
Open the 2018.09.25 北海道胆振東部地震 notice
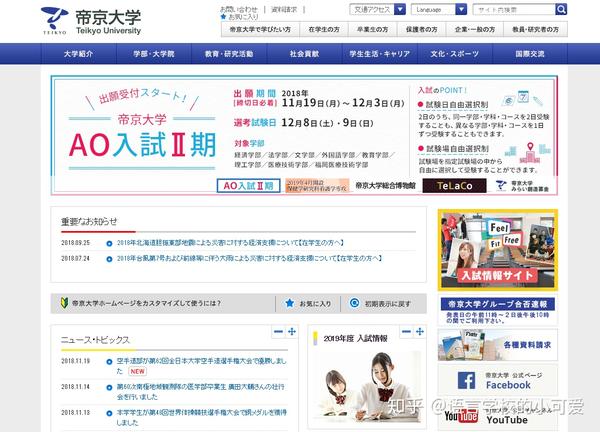coord(230,243)
